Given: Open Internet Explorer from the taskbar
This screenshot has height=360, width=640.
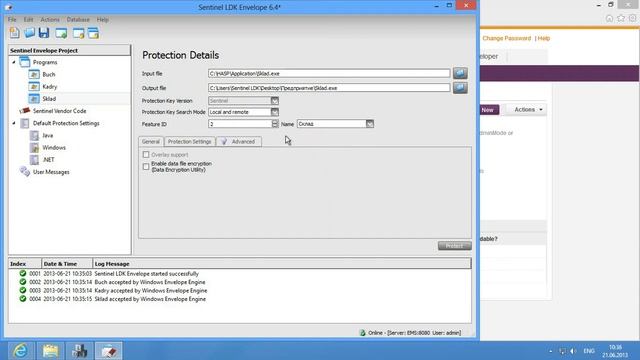Looking at the screenshot, I should [x=21, y=351].
